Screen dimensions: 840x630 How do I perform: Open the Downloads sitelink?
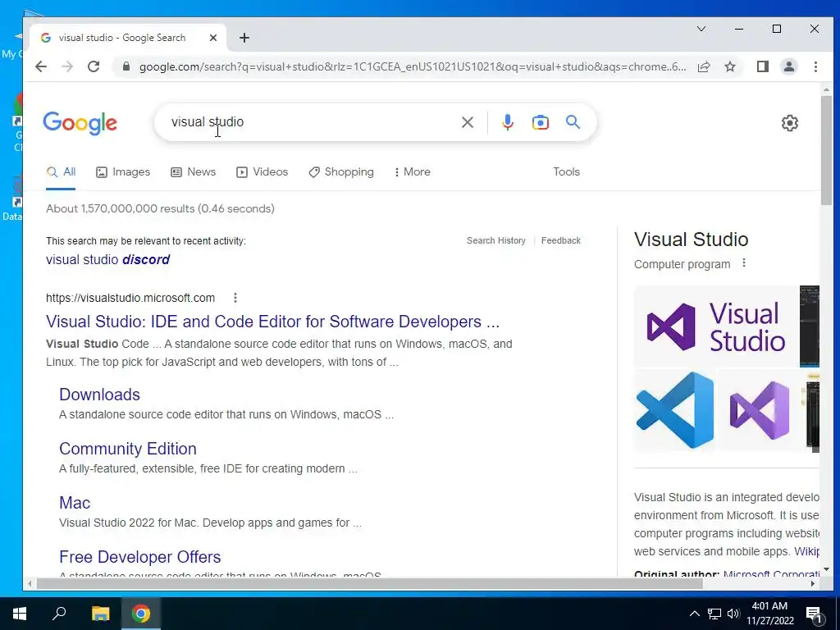tap(99, 395)
